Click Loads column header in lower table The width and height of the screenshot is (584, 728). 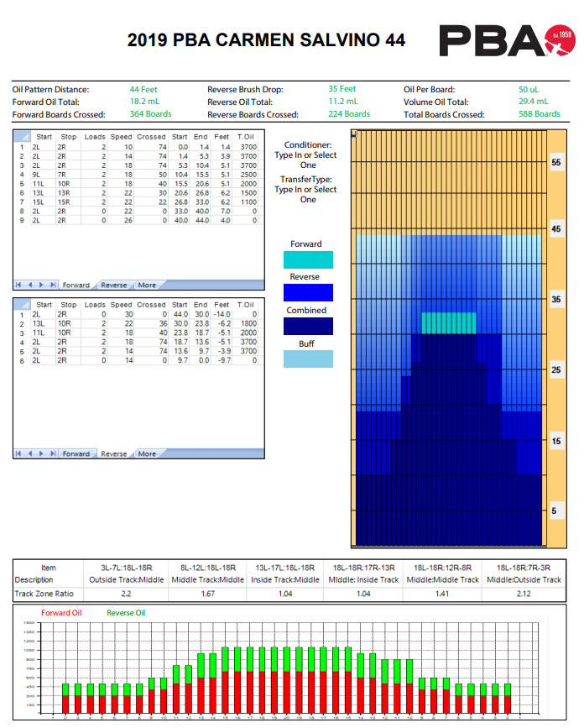95,305
